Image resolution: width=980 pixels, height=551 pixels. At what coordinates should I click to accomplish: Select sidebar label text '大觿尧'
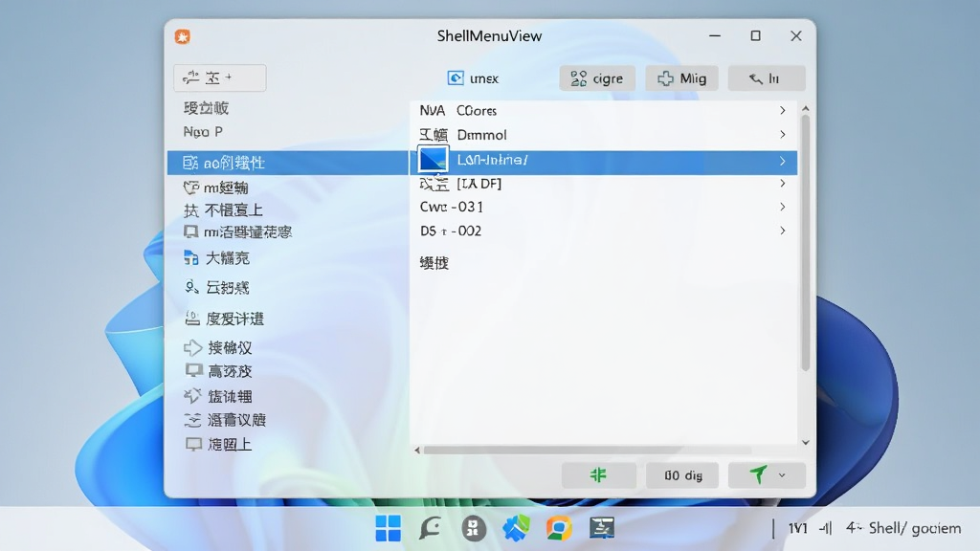click(x=228, y=258)
